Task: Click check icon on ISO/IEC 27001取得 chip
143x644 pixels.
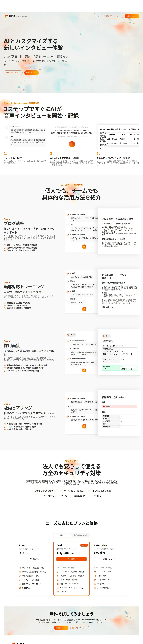Action: pos(33,491)
